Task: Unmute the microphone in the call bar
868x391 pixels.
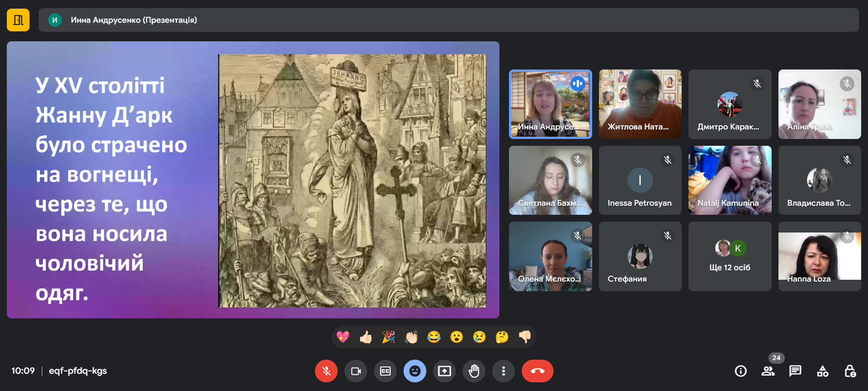Action: click(x=326, y=371)
